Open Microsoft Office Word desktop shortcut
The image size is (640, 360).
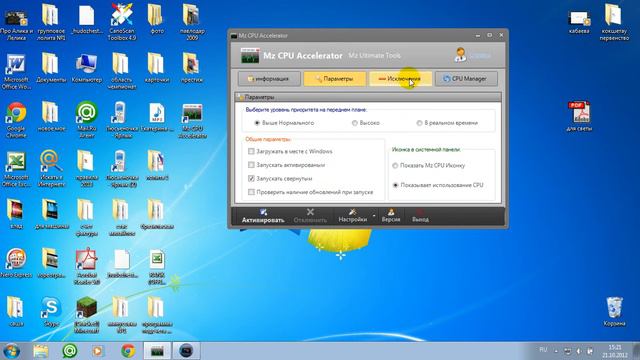(x=16, y=71)
